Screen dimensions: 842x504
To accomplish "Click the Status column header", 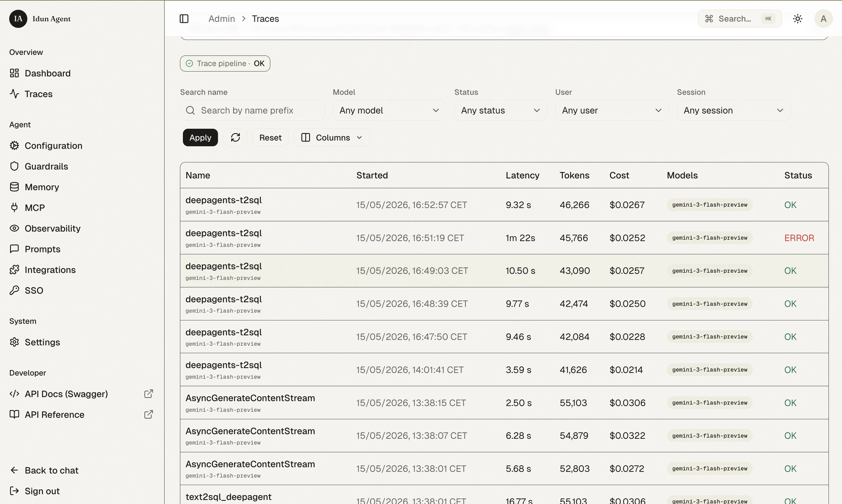I will [798, 175].
